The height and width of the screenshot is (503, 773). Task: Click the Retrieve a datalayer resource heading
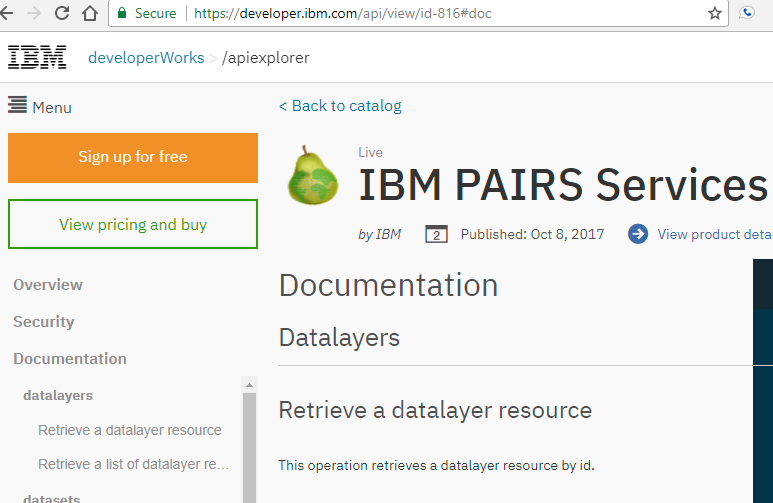point(435,410)
